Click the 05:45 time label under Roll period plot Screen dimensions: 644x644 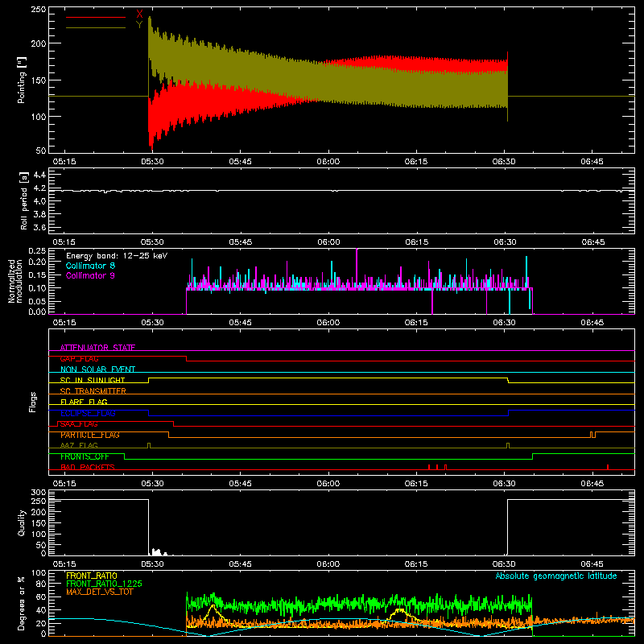click(x=240, y=242)
